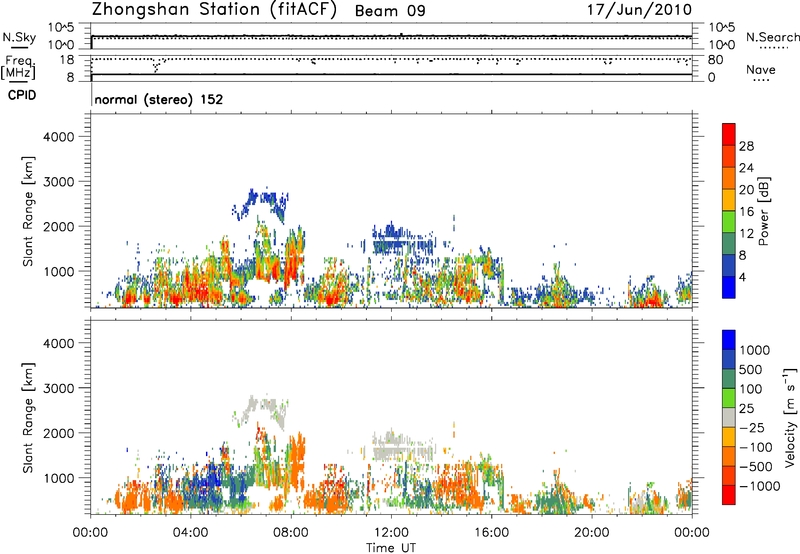The width and height of the screenshot is (800, 554).
Task: Click the 4000 tick of the velocity panel
Action: [58, 343]
